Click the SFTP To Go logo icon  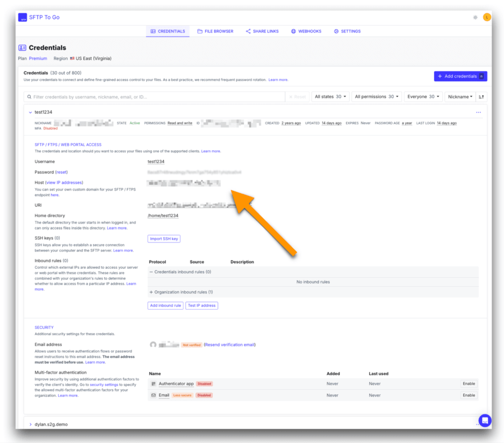(x=22, y=17)
